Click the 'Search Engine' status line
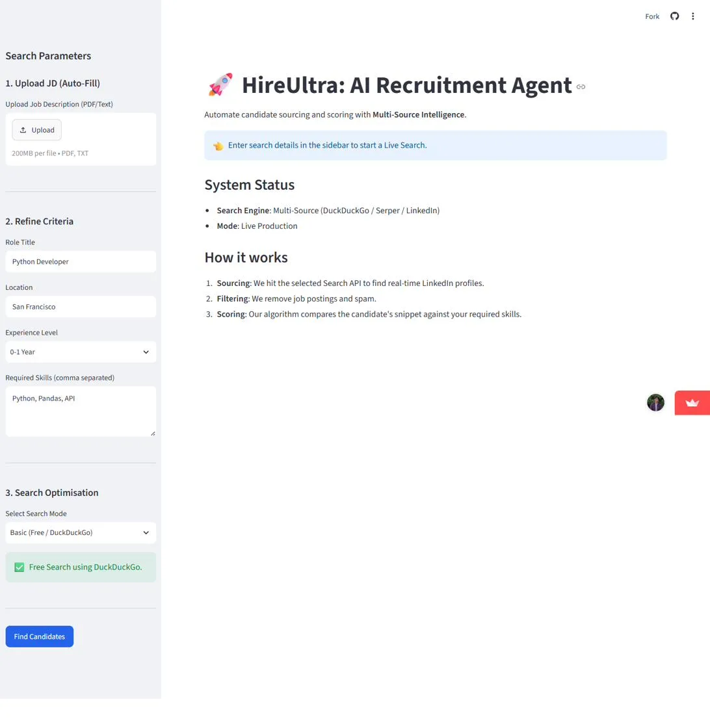 (x=328, y=211)
